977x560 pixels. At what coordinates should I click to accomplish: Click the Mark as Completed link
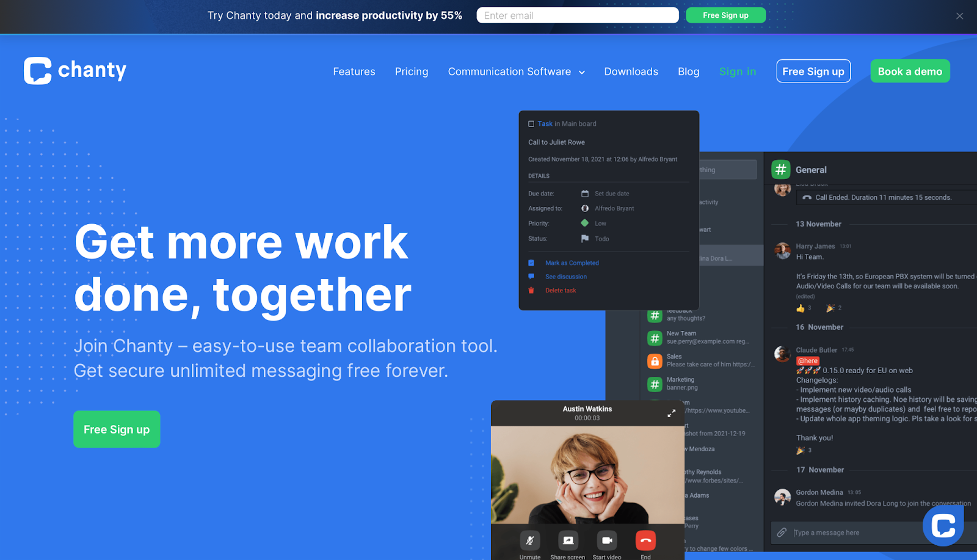pyautogui.click(x=572, y=263)
